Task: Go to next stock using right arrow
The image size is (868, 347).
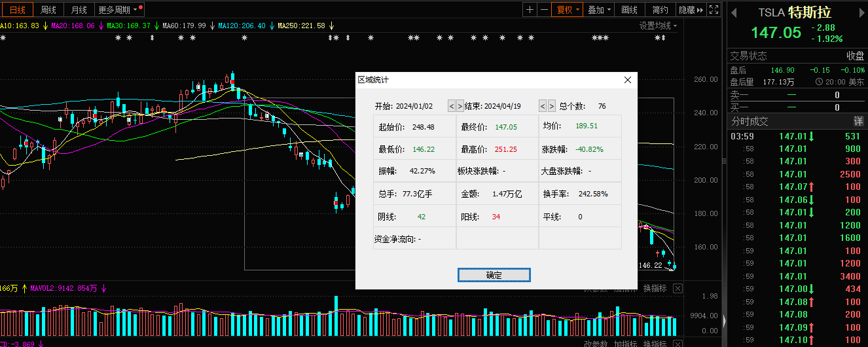Action: [861, 12]
